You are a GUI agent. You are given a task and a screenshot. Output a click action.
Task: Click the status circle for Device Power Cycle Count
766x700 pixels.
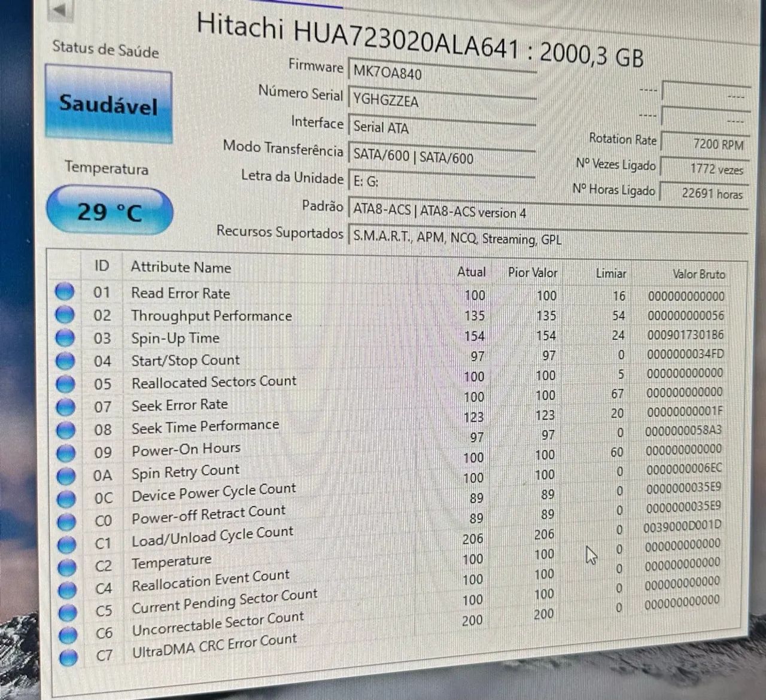coord(66,498)
